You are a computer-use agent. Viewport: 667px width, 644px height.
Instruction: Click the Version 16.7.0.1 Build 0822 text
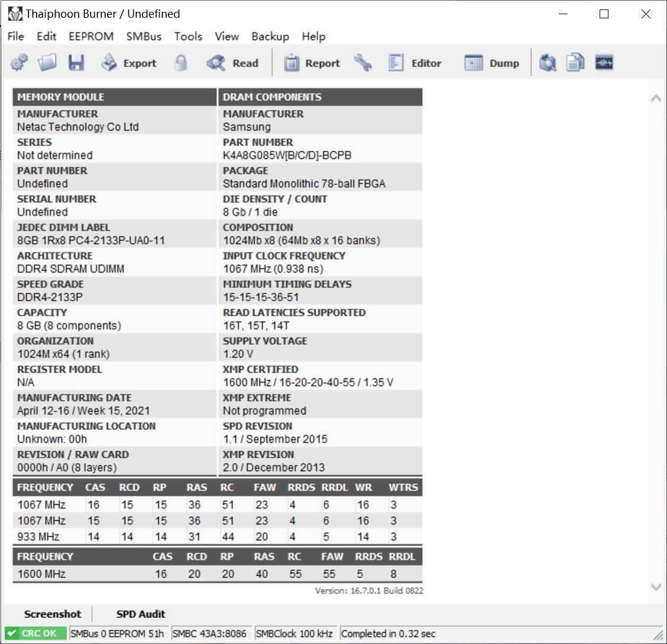369,590
